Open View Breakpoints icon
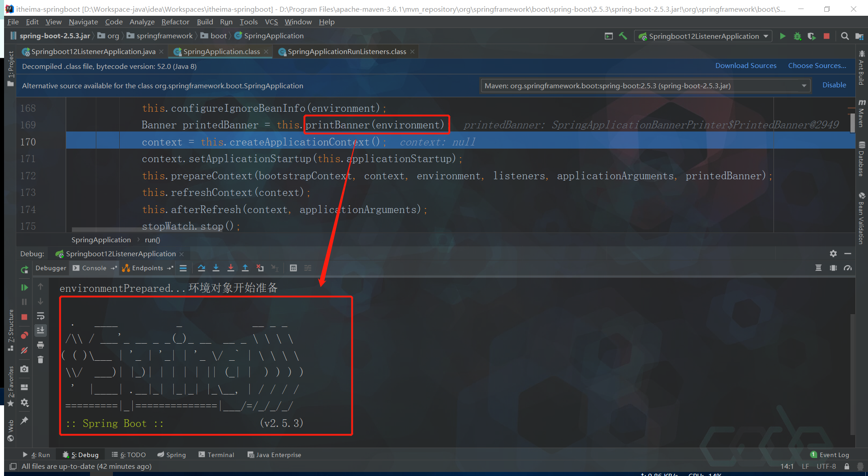868x476 pixels. coord(24,335)
